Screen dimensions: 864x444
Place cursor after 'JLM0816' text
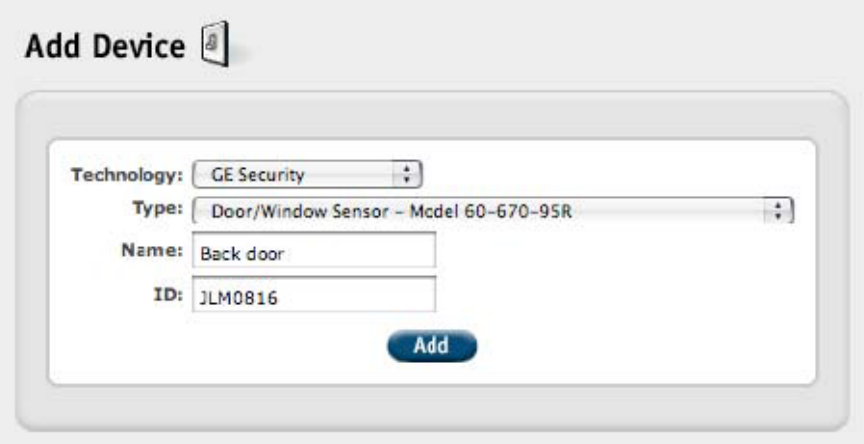coord(279,298)
